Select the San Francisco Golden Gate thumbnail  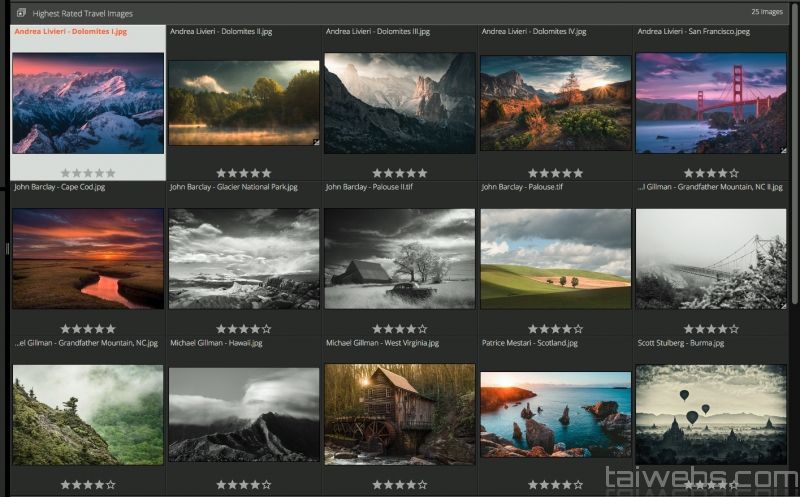[x=710, y=103]
